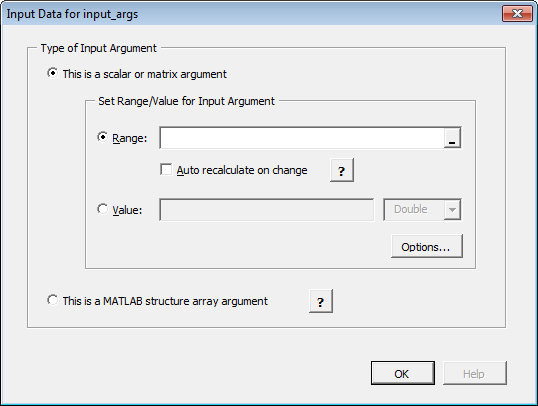Enable Auto recalculate on change checkbox
Image resolution: width=538 pixels, height=406 pixels.
(166, 170)
